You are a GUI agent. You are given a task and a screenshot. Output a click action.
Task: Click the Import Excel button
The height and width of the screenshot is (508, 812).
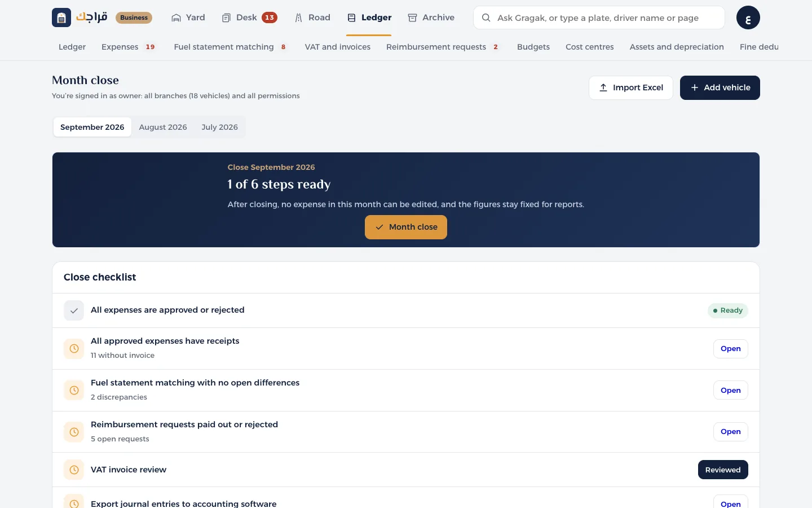[631, 87]
